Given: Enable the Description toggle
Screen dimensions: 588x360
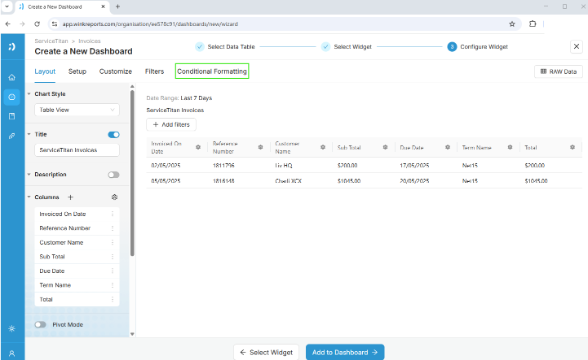Looking at the screenshot, I should click(x=114, y=175).
